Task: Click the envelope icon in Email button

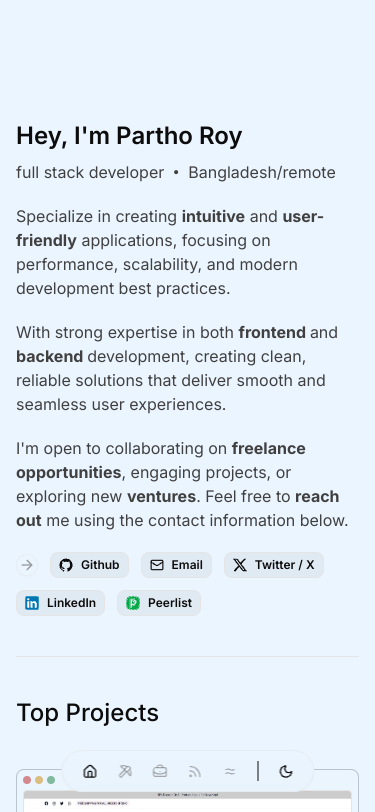Action: click(156, 565)
